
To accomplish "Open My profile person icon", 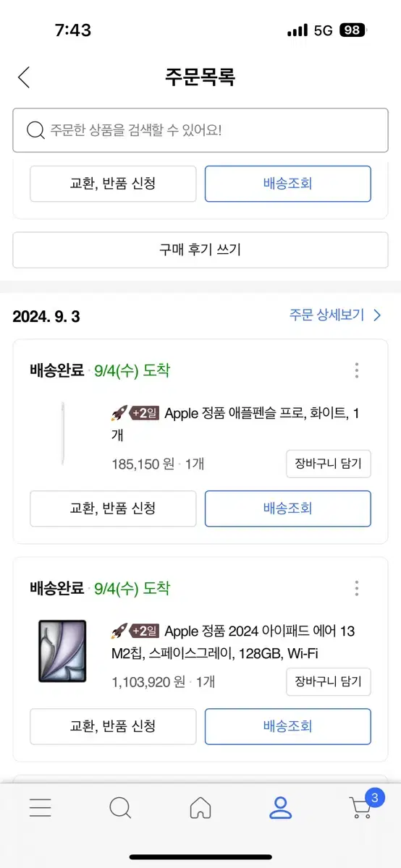I will tap(280, 807).
